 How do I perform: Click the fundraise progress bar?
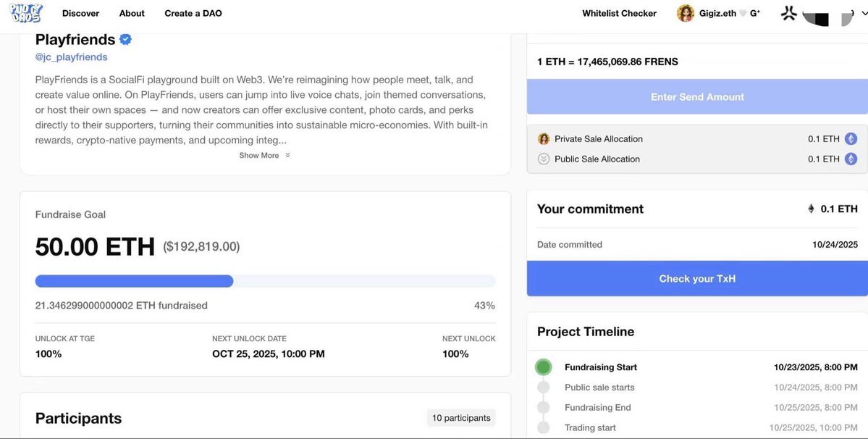[265, 281]
